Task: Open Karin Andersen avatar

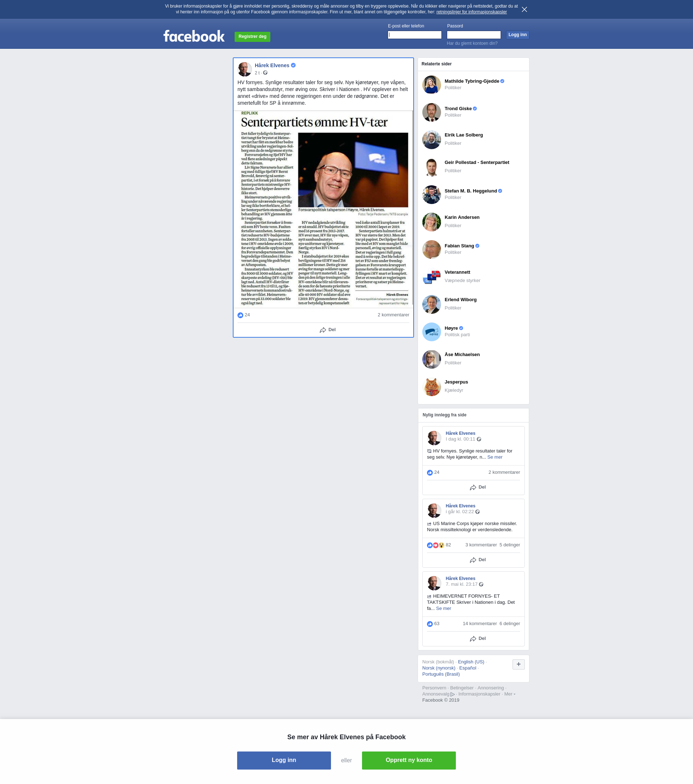Action: tap(432, 222)
